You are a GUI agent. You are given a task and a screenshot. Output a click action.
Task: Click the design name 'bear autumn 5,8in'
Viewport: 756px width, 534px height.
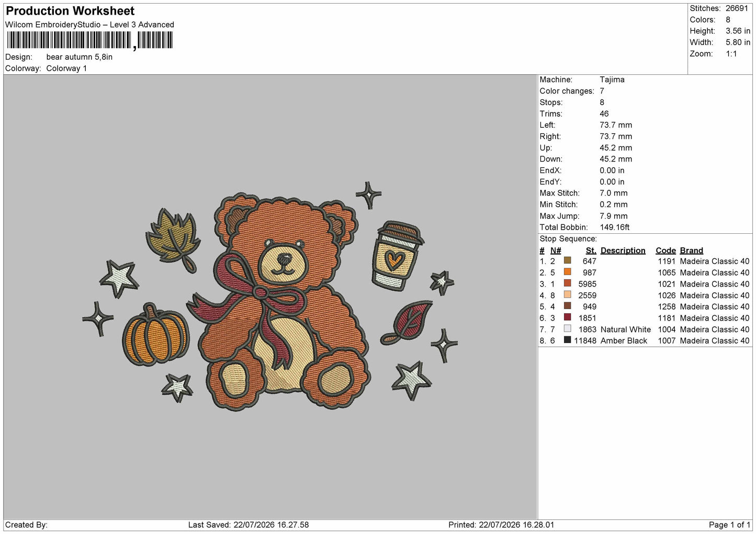pos(80,57)
